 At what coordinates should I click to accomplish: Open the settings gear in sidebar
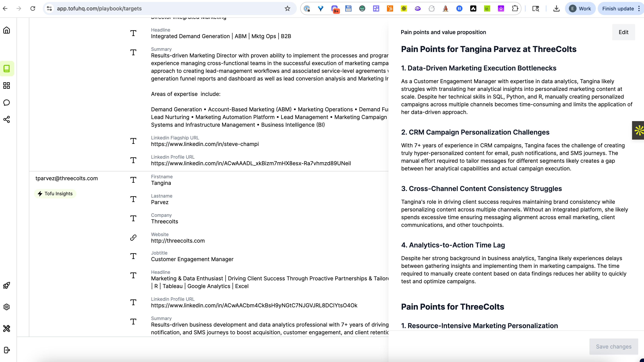coord(7,307)
